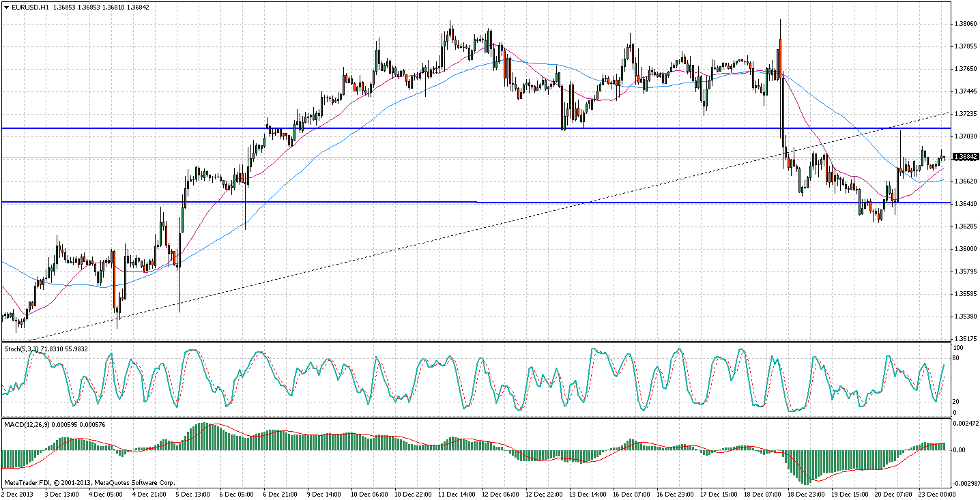
Task: Click the Stoch(5,3,3) indicator label
Action: click(21, 349)
